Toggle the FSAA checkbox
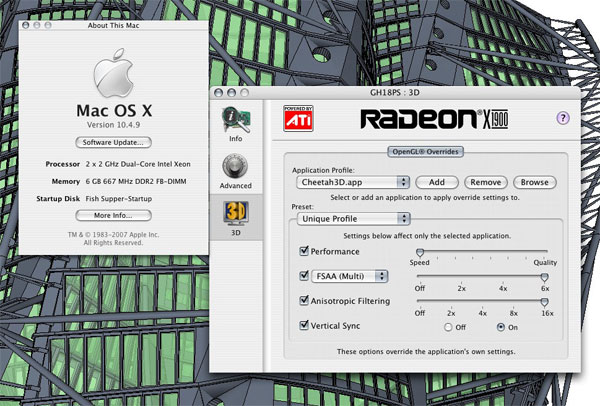Screen dimensions: 600x406 click(304, 276)
